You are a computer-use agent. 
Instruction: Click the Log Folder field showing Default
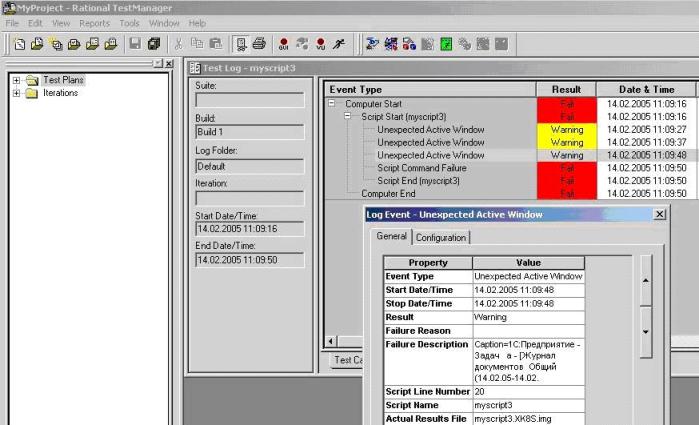coord(250,166)
